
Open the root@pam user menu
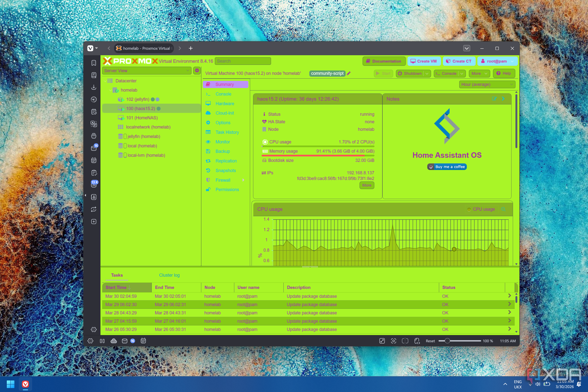[x=497, y=61]
